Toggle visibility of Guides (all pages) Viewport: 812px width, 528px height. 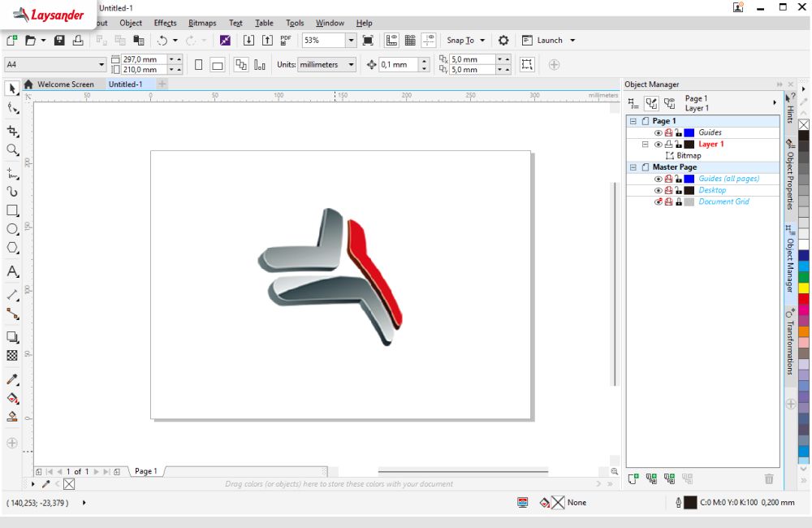coord(659,179)
